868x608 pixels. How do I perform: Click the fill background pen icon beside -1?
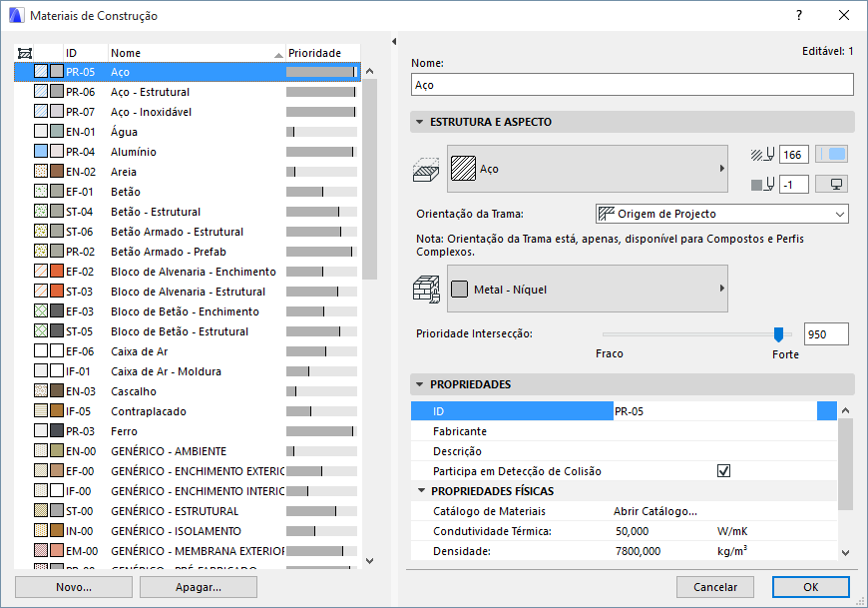coord(763,185)
